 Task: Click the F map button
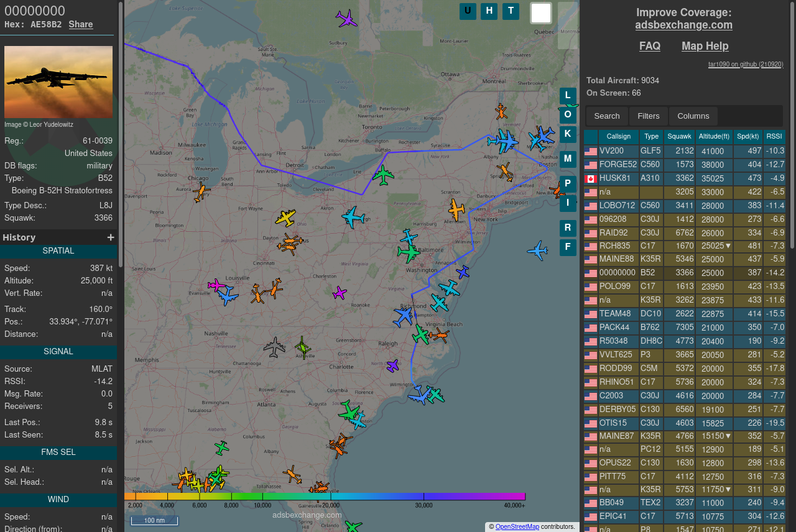(x=568, y=247)
